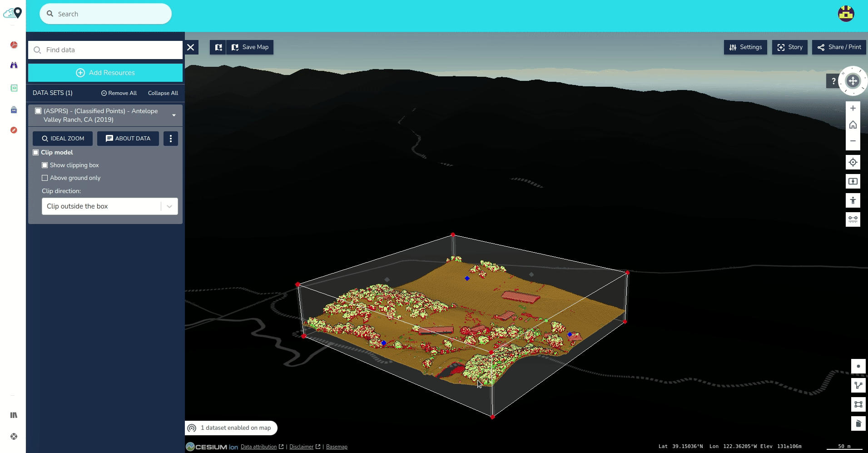Viewport: 868px width, 453px height.
Task: Focus the Find data input field
Action: [x=105, y=50]
